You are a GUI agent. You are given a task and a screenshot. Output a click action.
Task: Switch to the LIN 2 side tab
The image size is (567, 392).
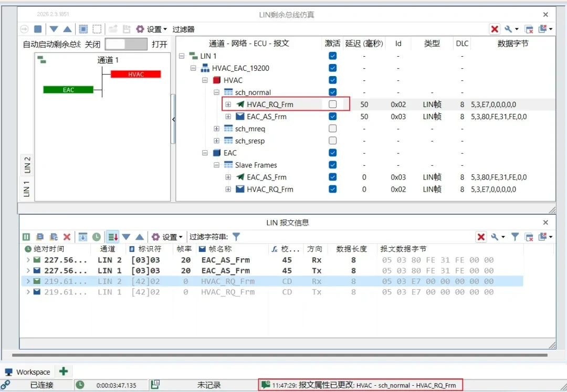(26, 165)
